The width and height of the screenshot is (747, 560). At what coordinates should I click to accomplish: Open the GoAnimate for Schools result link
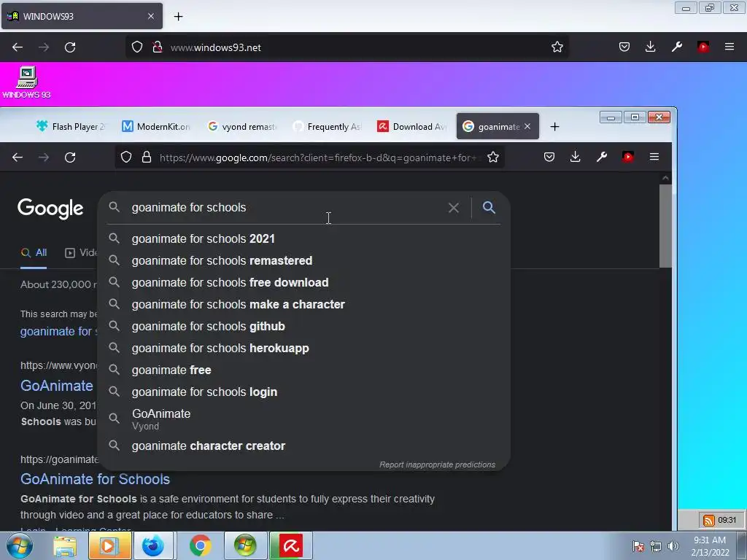[x=96, y=479]
